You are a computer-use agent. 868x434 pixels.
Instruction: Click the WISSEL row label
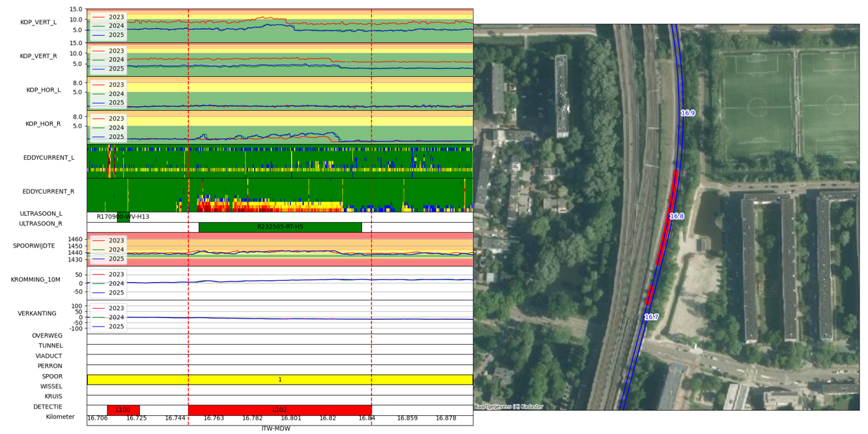click(x=51, y=386)
